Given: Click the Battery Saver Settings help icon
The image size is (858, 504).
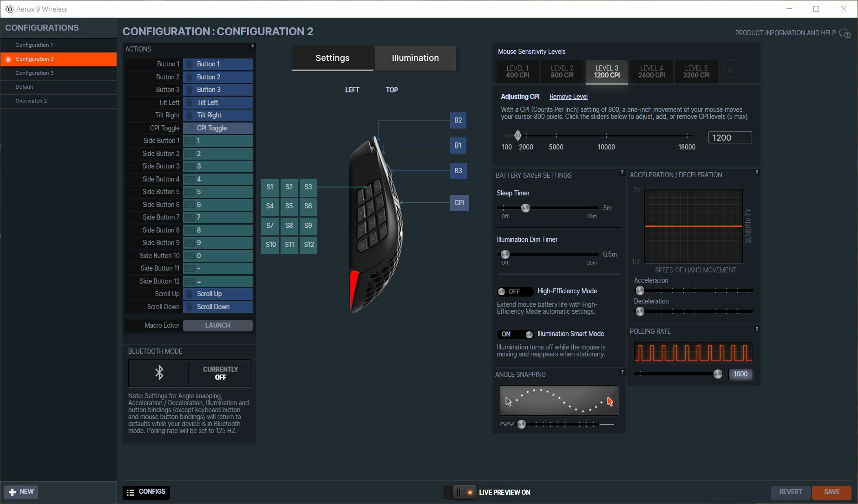Looking at the screenshot, I should (622, 172).
